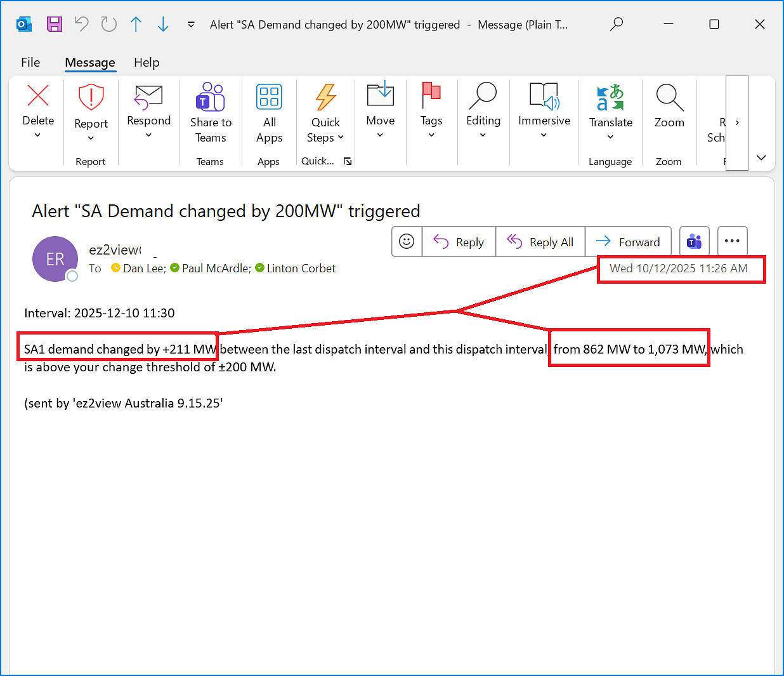Click the Zoom magnifier icon

tap(669, 98)
